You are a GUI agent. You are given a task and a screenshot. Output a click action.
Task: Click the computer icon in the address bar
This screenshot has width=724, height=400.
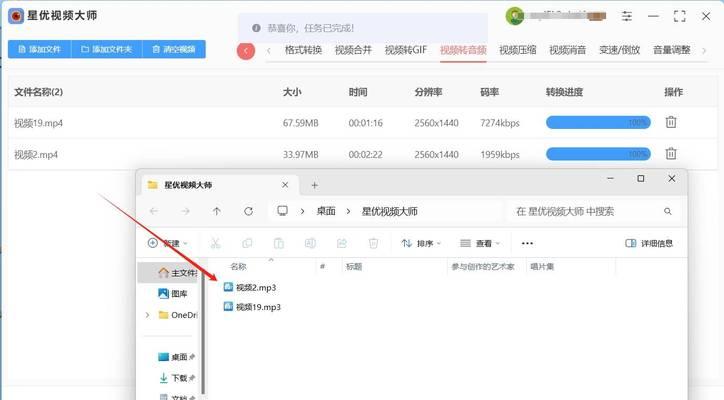(x=282, y=211)
